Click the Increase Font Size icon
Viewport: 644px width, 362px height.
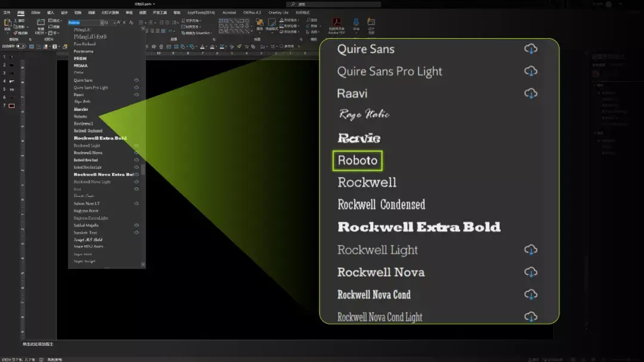119,23
